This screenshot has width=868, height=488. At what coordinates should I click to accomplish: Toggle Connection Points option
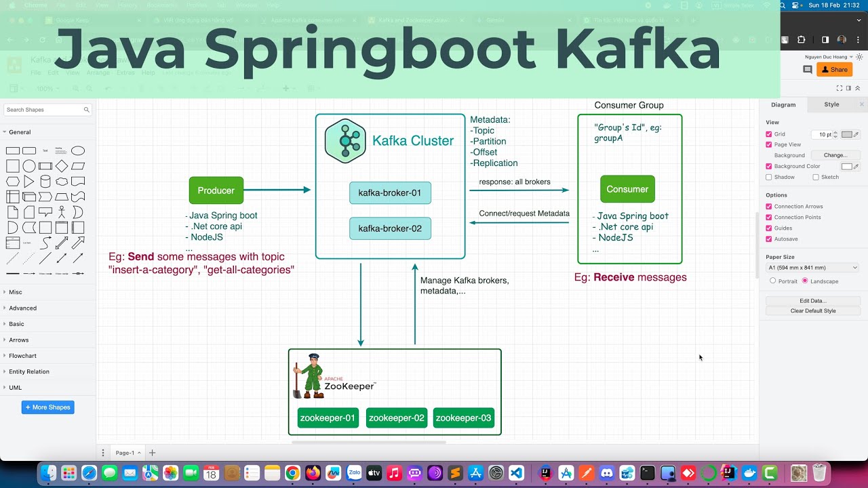click(768, 217)
